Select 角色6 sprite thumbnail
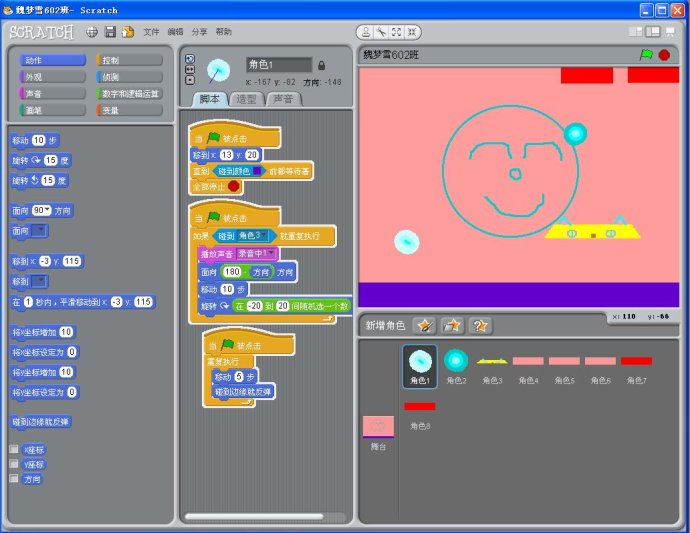 pos(600,365)
